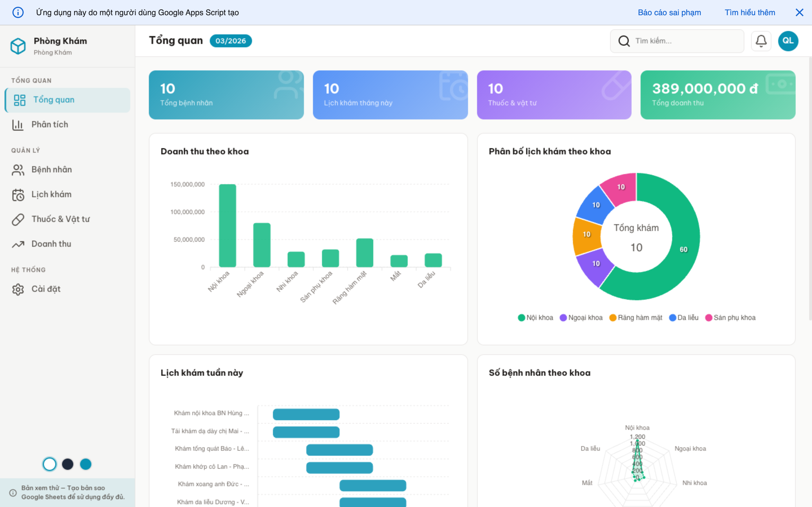This screenshot has width=812, height=507.
Task: Click the 03/2026 month badge
Action: (231, 41)
